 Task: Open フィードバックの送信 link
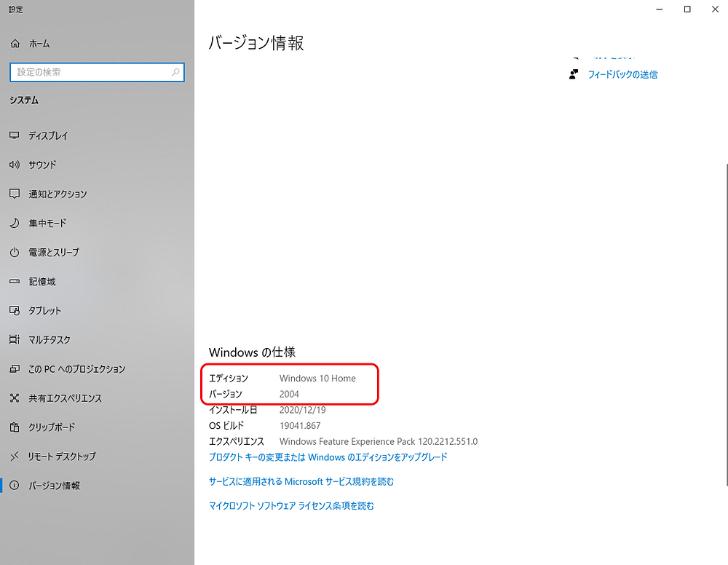(622, 75)
